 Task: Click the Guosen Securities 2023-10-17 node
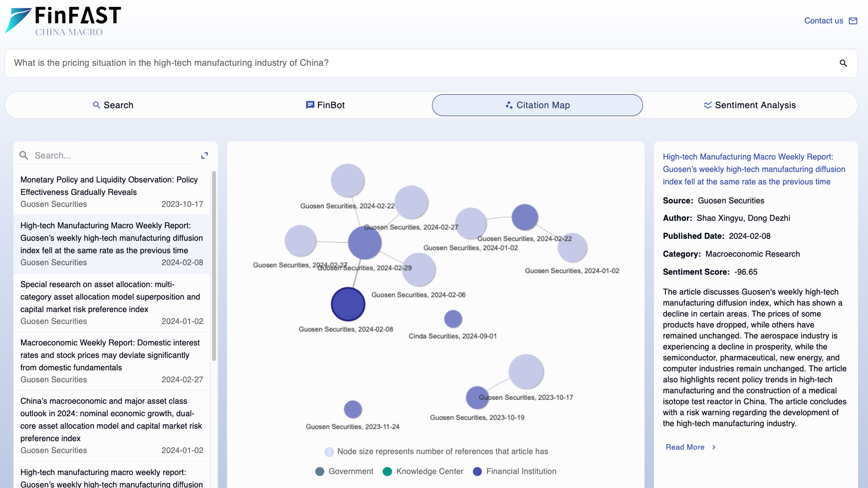pos(526,372)
